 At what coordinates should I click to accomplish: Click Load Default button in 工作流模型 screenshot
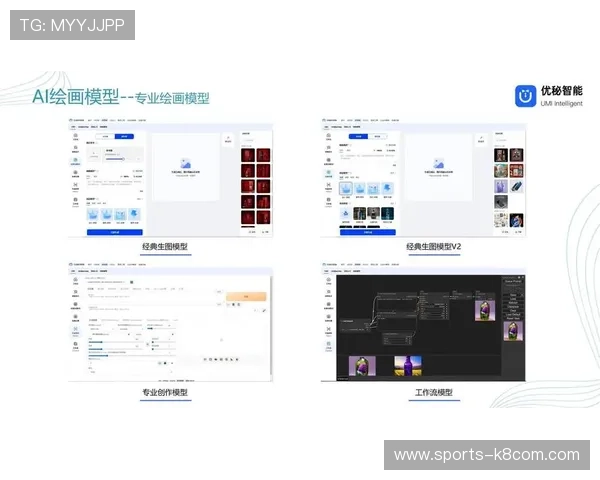click(513, 315)
